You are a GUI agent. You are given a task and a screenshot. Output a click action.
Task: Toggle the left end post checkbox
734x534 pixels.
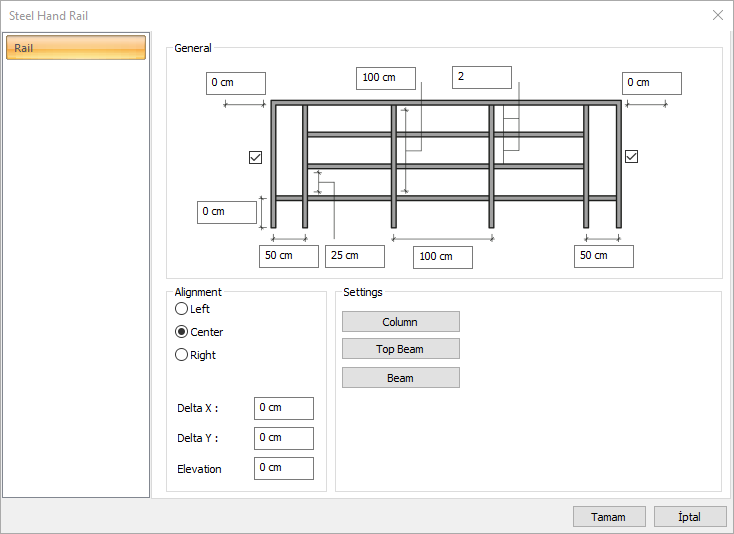(255, 157)
